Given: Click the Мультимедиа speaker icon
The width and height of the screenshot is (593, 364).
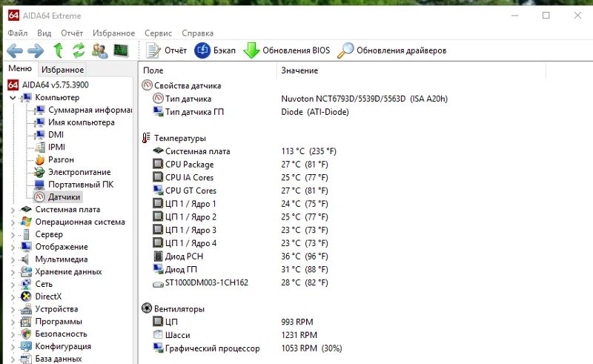Looking at the screenshot, I should (x=25, y=259).
